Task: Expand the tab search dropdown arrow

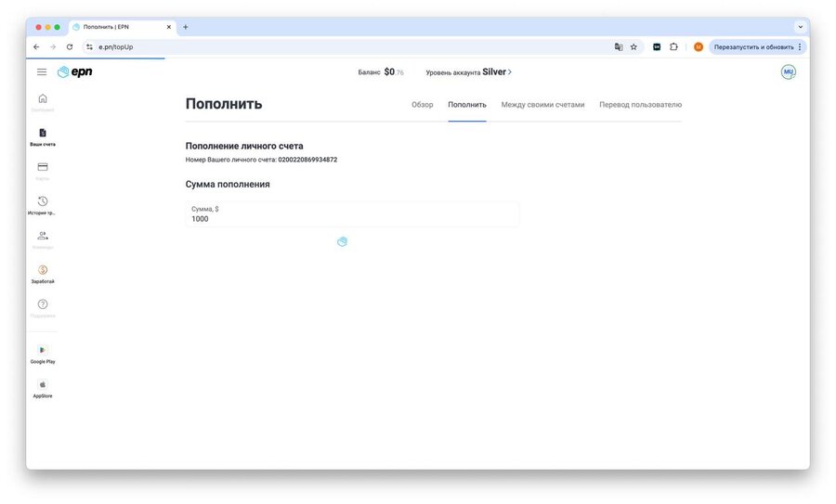Action: (801, 27)
